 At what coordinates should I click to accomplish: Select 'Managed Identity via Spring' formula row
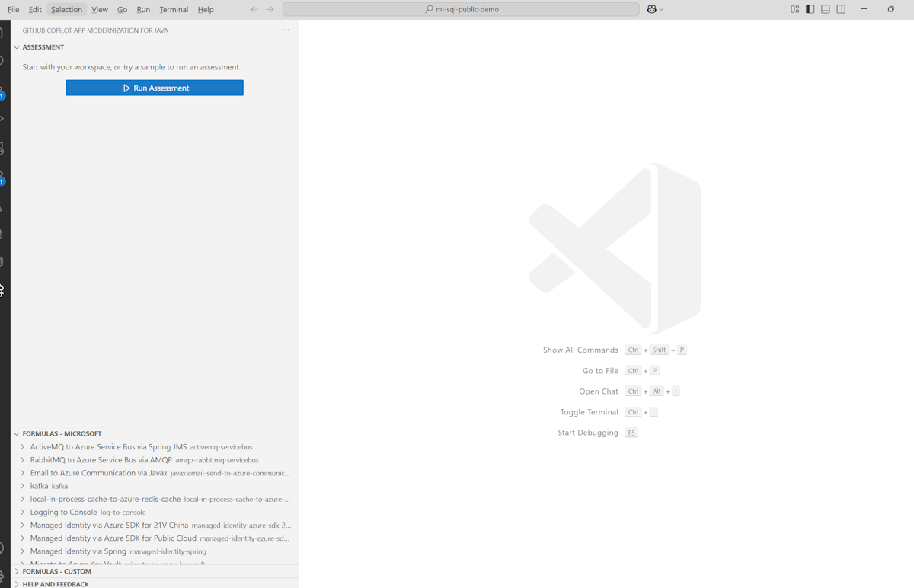(155, 551)
